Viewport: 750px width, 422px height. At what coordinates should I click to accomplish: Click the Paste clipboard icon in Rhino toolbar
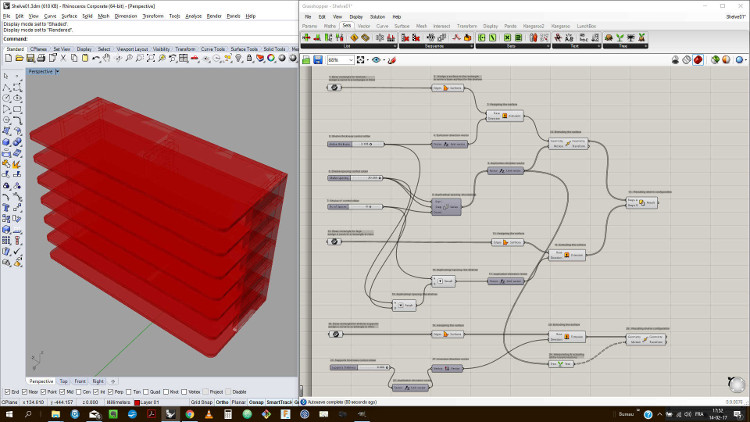(x=85, y=58)
